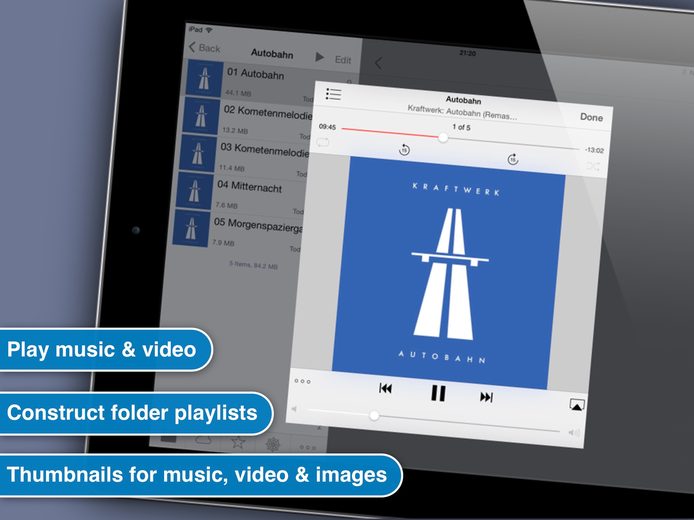
Task: Select track 05 Morgenspaziergang
Action: [236, 231]
